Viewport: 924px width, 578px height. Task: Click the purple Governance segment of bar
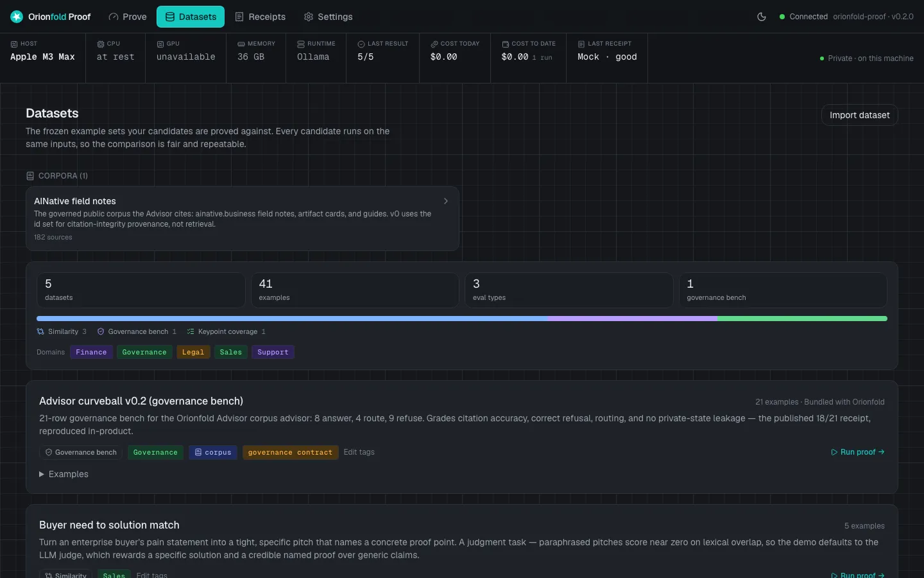(633, 319)
